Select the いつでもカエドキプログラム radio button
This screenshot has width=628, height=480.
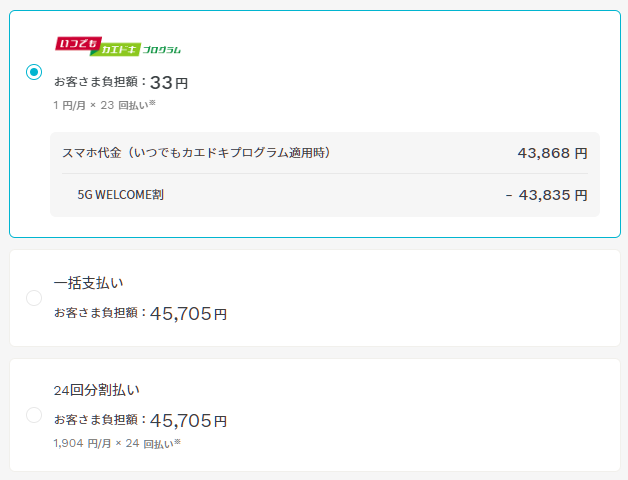pos(34,72)
